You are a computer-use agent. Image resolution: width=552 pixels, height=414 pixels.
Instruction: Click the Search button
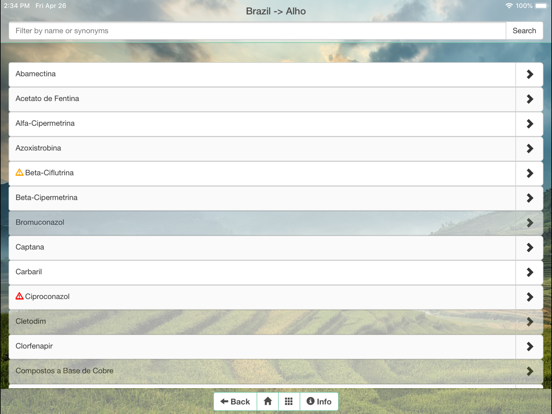point(524,31)
